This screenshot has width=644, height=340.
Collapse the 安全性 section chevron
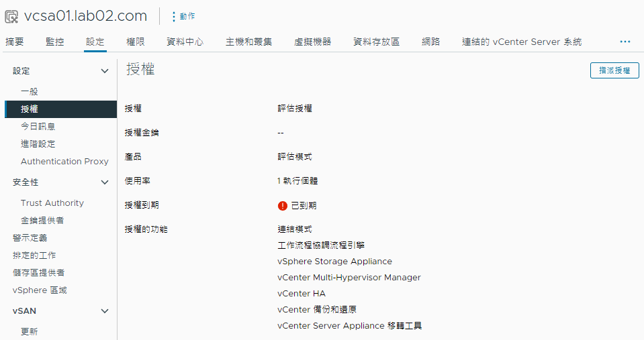point(105,182)
